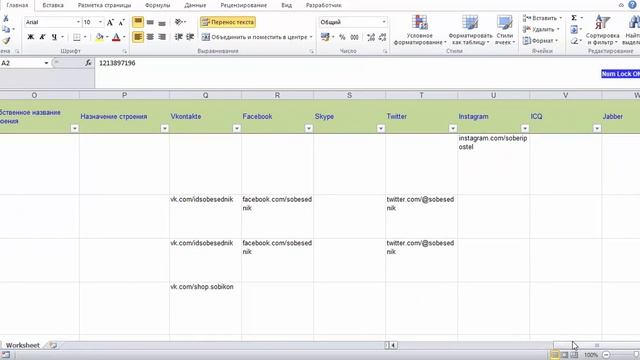Image resolution: width=640 pixels, height=360 pixels.
Task: Open Excel help question mark icon
Action: 632,5
